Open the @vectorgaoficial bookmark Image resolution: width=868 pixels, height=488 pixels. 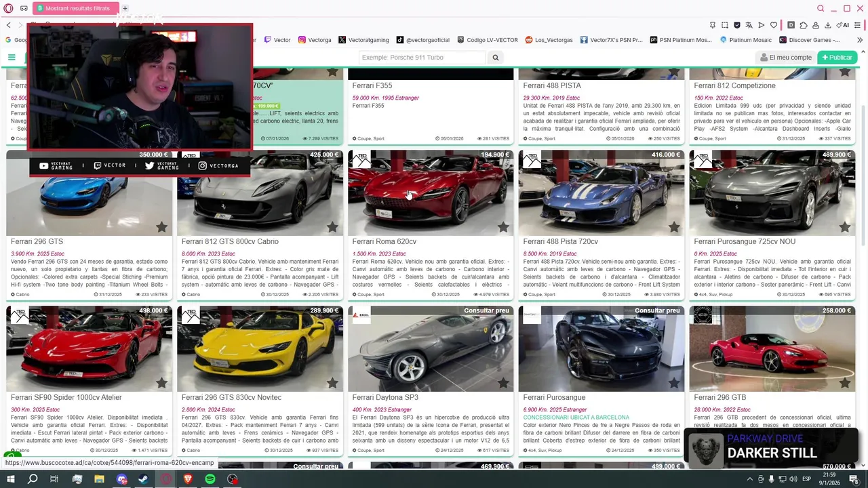click(423, 40)
